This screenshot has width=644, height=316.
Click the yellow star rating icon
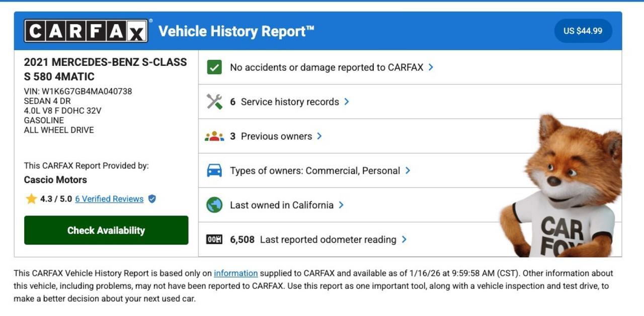31,199
